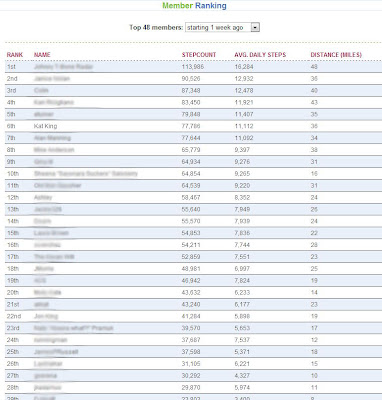Click the 'Top 48 members' label

click(156, 27)
